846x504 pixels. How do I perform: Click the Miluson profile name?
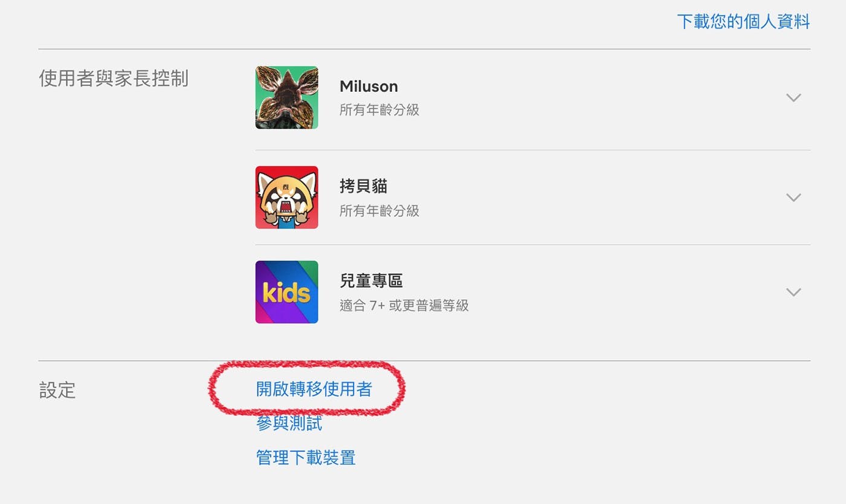point(369,86)
